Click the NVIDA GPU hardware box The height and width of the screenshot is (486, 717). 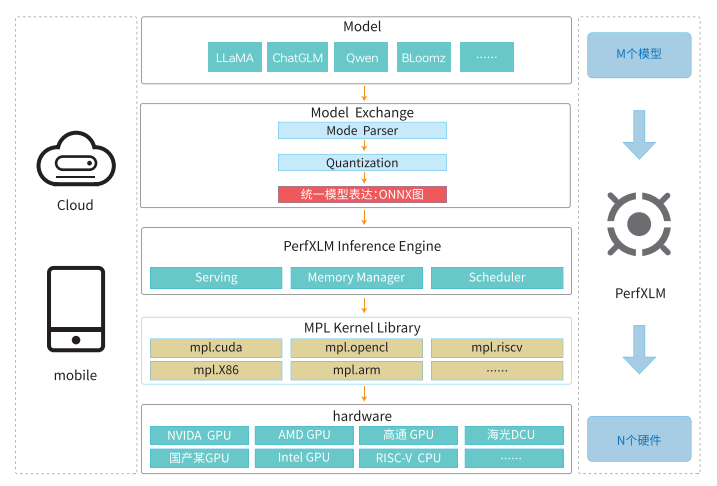point(198,436)
